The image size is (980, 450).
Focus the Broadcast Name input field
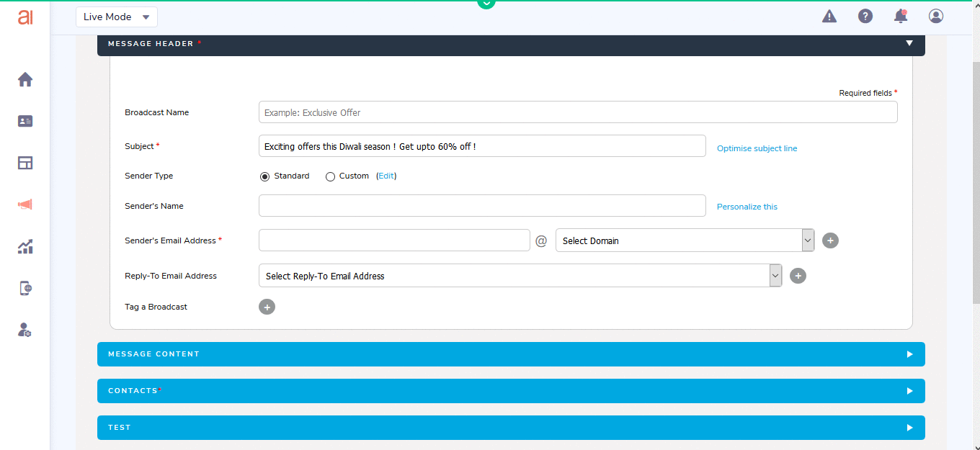[x=578, y=112]
